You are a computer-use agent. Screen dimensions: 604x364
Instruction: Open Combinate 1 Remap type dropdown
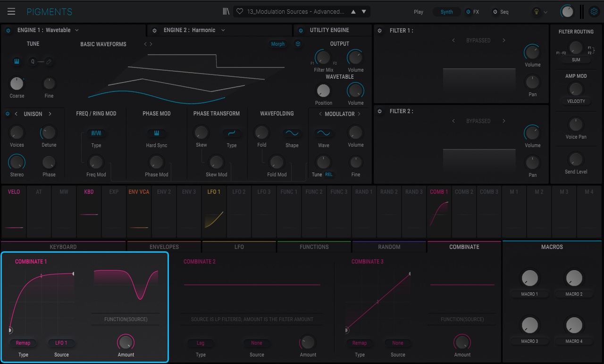[x=23, y=343]
